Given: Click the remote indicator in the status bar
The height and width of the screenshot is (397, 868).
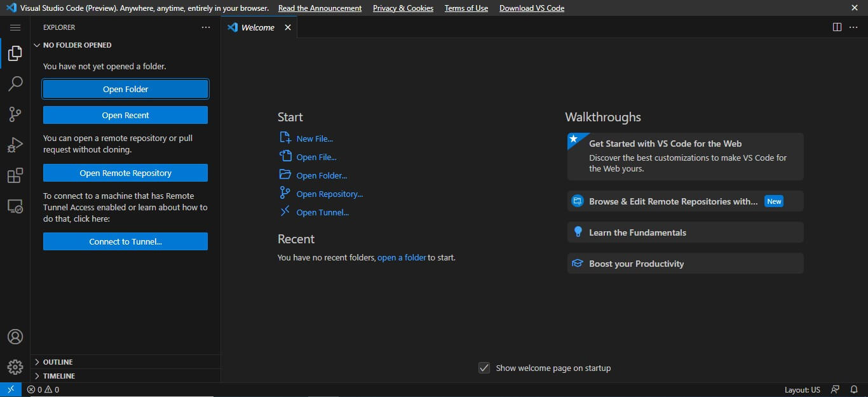Looking at the screenshot, I should coord(10,389).
